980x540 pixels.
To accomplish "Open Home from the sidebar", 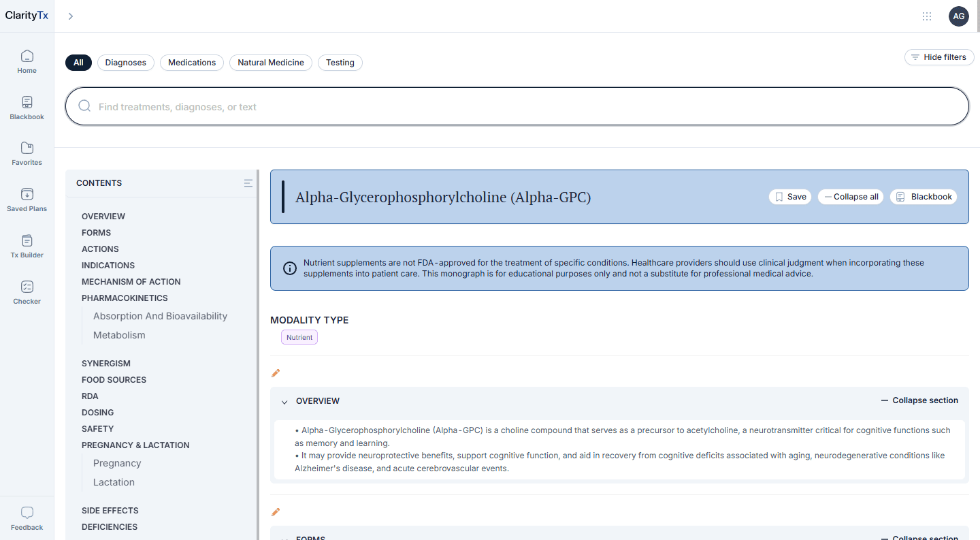I will [x=27, y=61].
